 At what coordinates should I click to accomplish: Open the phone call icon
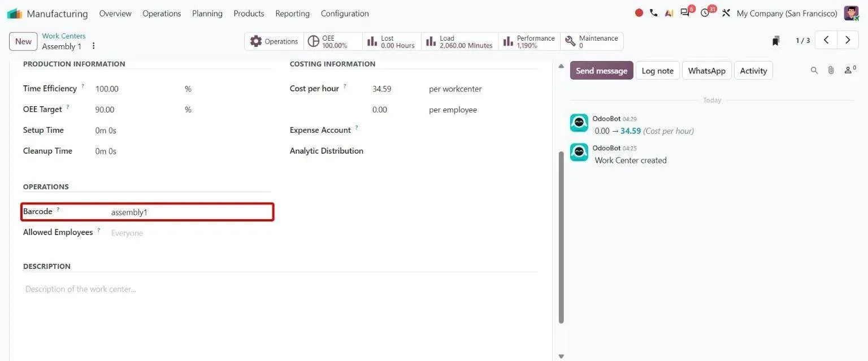coord(654,13)
